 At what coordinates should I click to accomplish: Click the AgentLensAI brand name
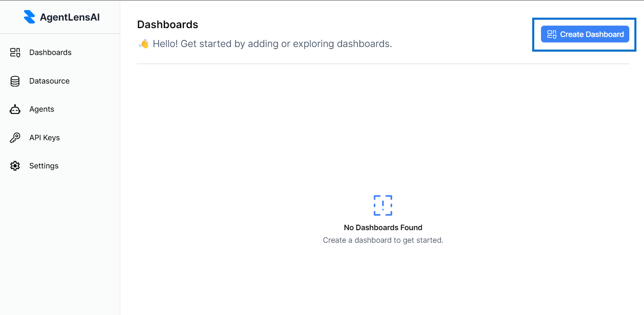pyautogui.click(x=70, y=17)
